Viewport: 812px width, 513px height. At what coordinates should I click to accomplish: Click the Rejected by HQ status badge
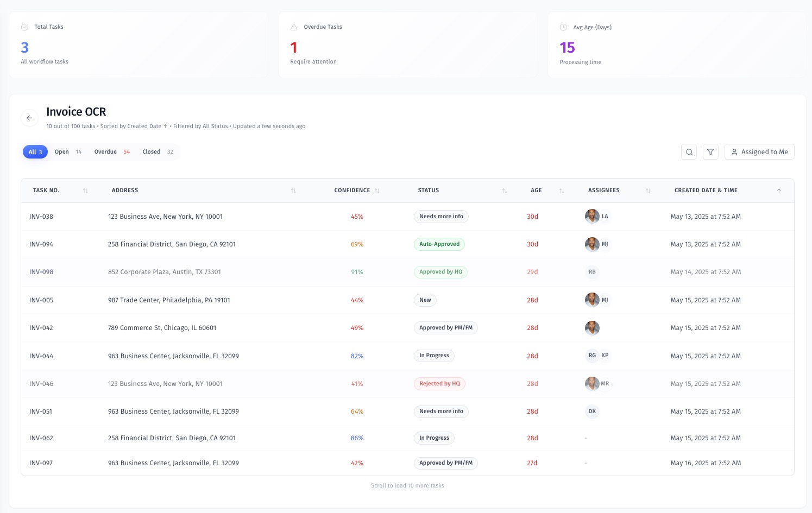point(439,384)
